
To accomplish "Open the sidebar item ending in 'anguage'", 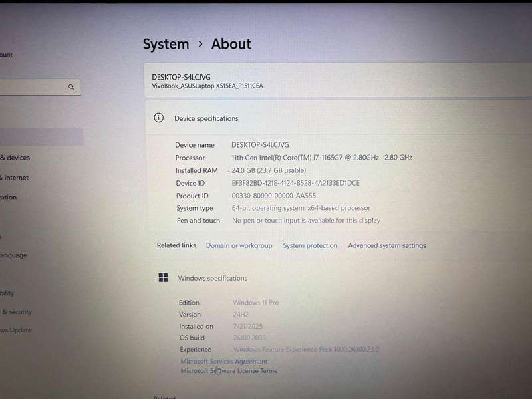I will 13,255.
